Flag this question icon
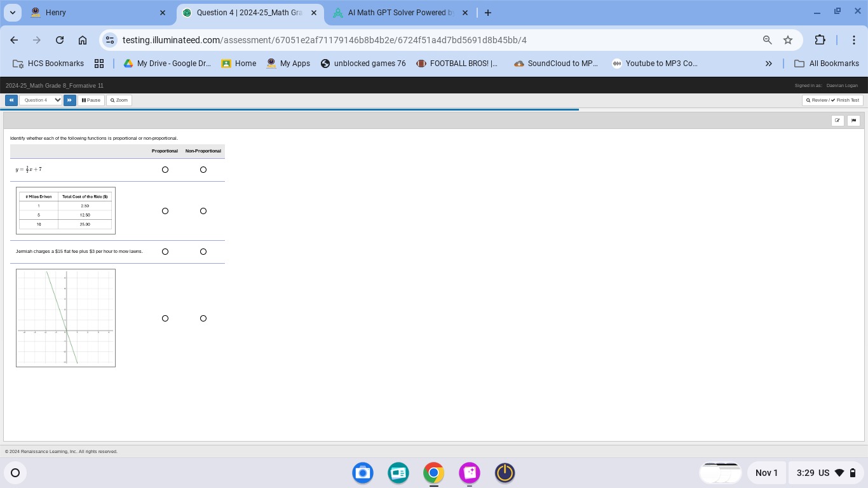Image resolution: width=868 pixels, height=488 pixels. click(x=853, y=121)
